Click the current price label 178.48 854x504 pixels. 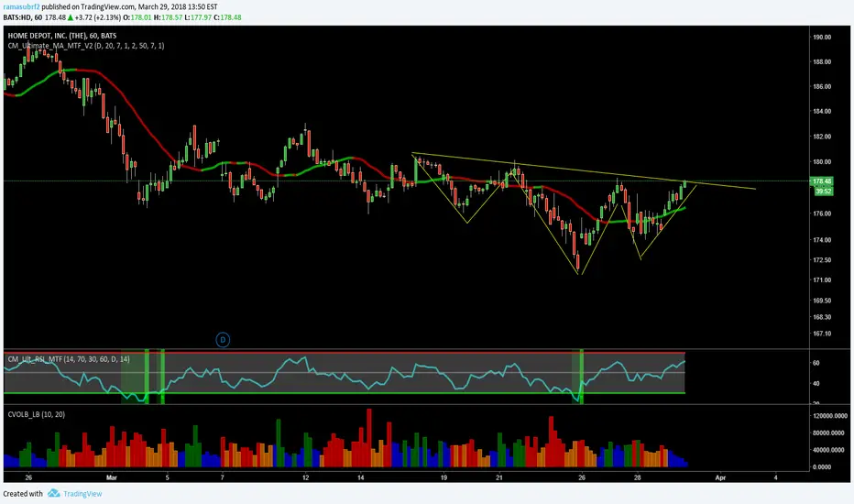click(x=822, y=181)
